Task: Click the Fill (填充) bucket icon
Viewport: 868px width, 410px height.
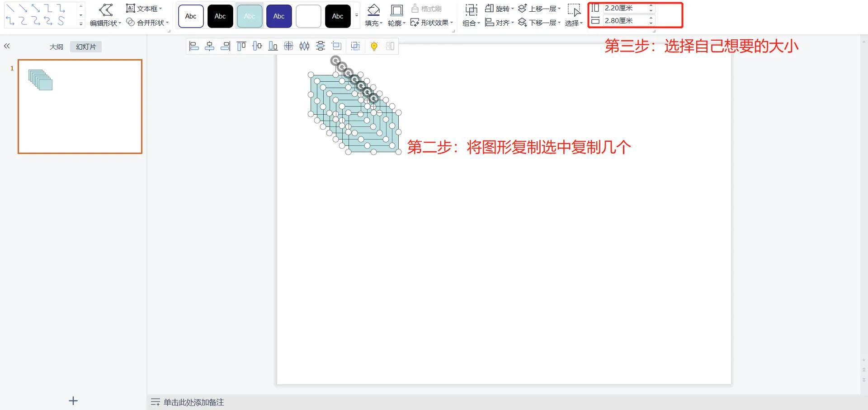Action: 373,10
